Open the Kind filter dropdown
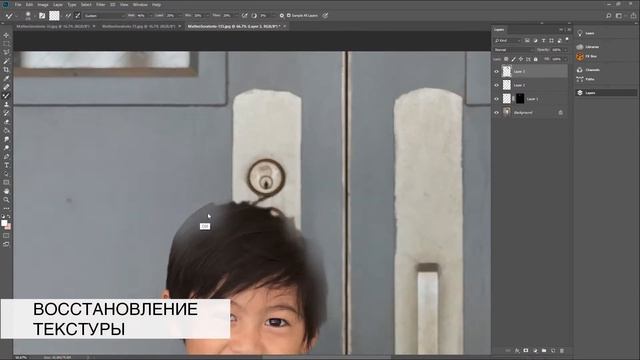640x360 pixels. coord(508,40)
